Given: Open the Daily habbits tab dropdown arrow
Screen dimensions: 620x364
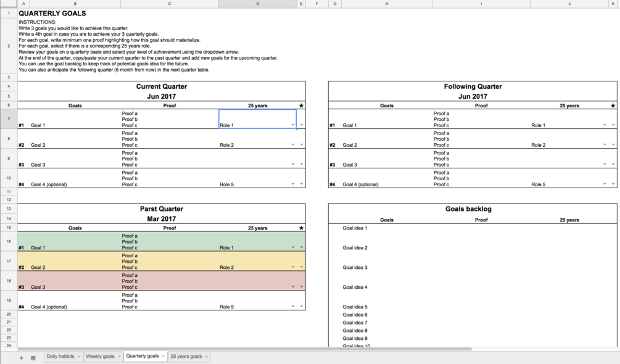Looking at the screenshot, I should [x=79, y=357].
